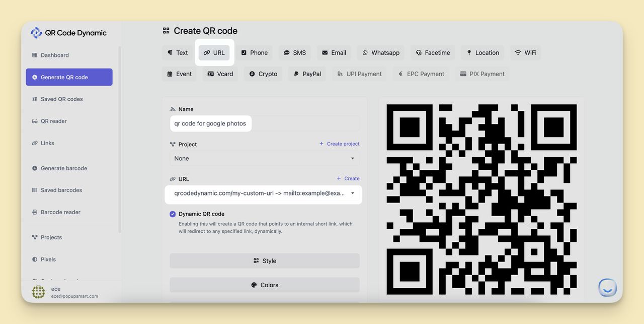Click the Barcode reader printer icon
The height and width of the screenshot is (324, 644).
click(35, 212)
